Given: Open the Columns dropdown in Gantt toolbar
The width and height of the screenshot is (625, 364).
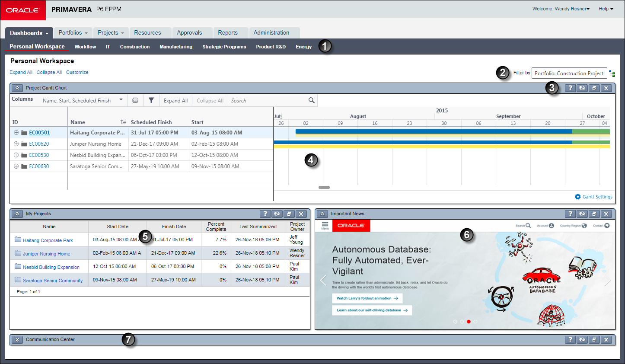Looking at the screenshot, I should tap(83, 100).
